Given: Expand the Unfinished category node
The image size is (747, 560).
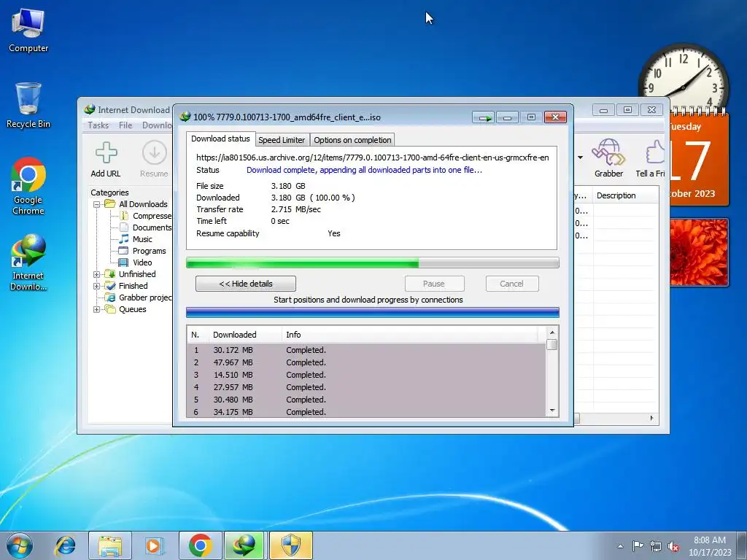Looking at the screenshot, I should [x=97, y=274].
